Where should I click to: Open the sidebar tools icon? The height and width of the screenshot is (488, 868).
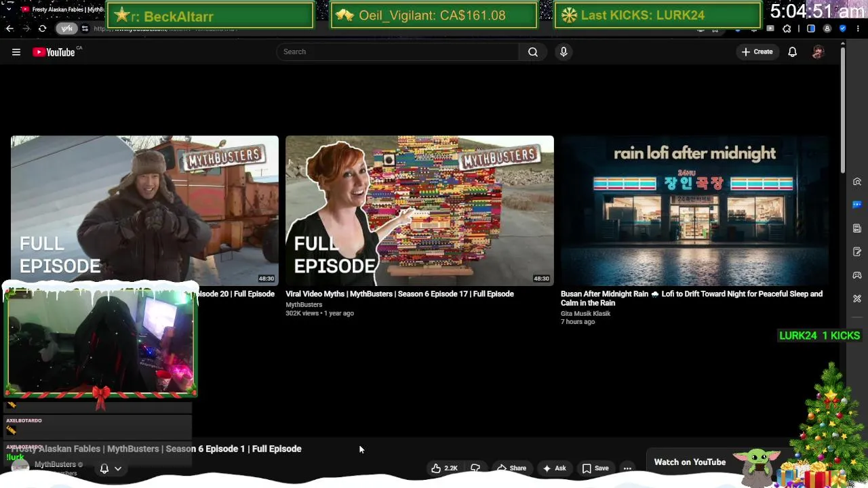click(857, 298)
